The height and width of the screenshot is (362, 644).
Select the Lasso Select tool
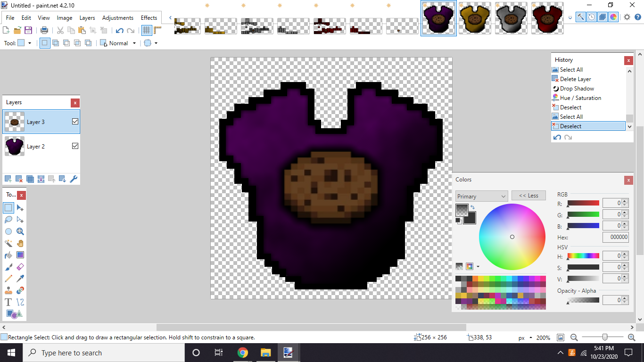(8, 220)
